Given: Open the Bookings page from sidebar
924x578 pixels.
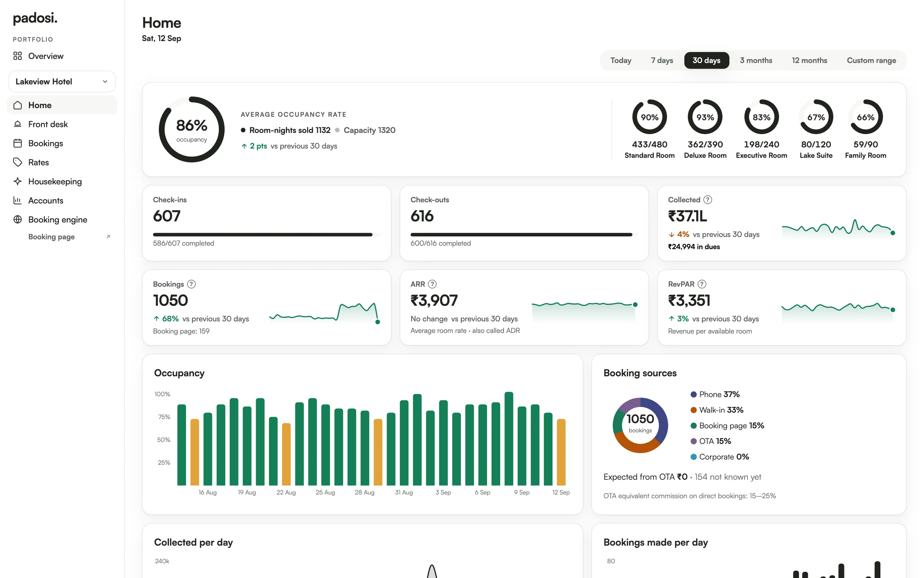Looking at the screenshot, I should [62, 143].
